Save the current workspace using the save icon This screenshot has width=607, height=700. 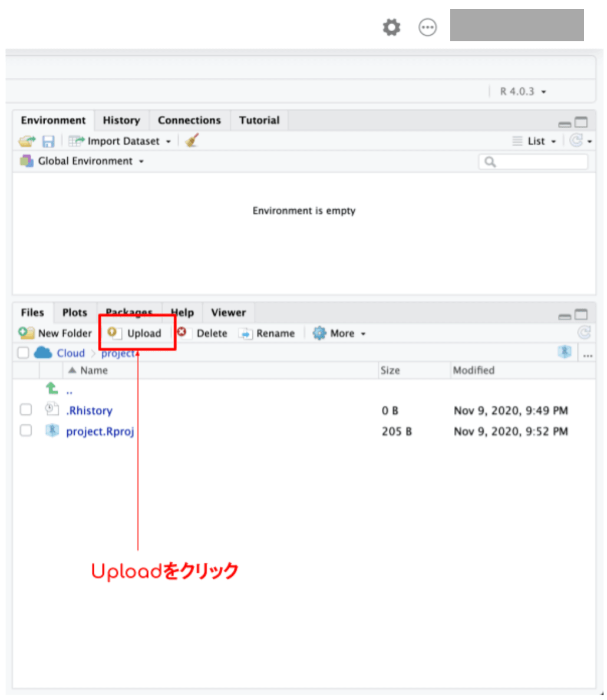[49, 141]
